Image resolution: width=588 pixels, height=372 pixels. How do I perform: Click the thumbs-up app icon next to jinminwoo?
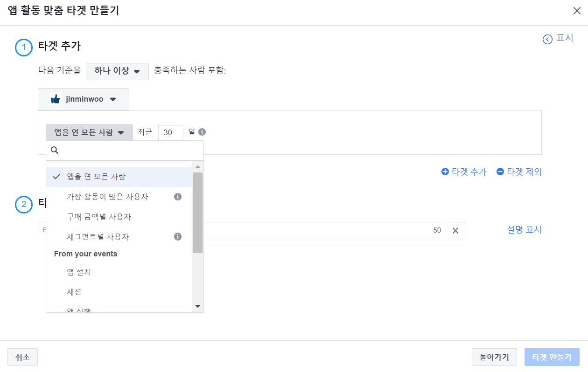tap(55, 99)
